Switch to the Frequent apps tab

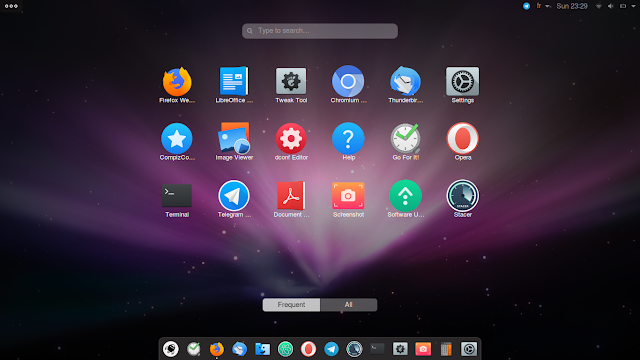(x=291, y=305)
